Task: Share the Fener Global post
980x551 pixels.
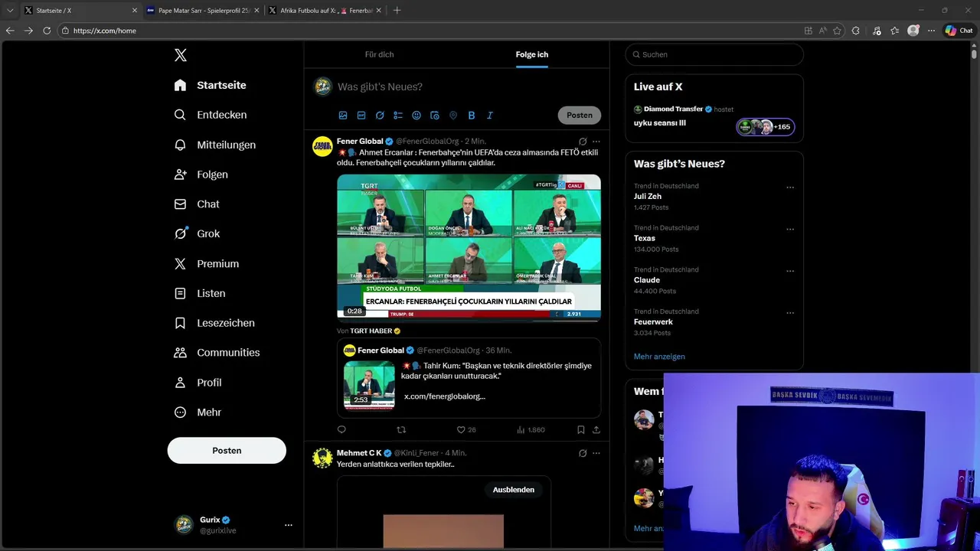Action: [596, 430]
